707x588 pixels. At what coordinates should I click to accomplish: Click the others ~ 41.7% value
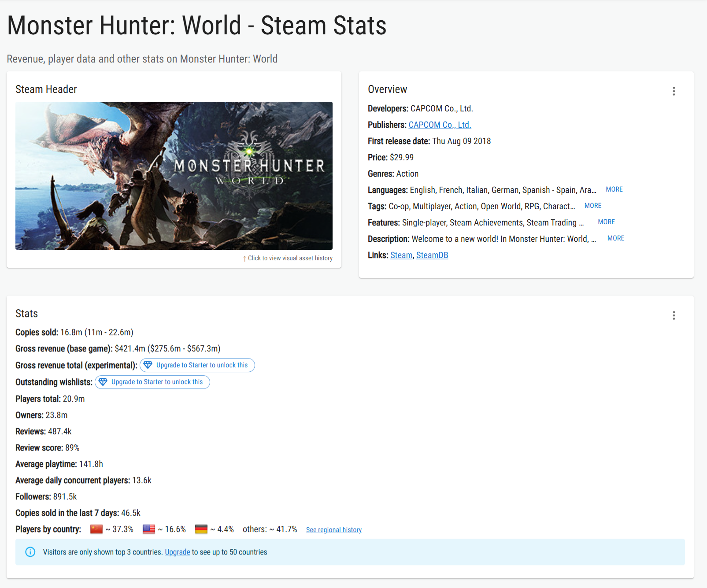pyautogui.click(x=270, y=529)
